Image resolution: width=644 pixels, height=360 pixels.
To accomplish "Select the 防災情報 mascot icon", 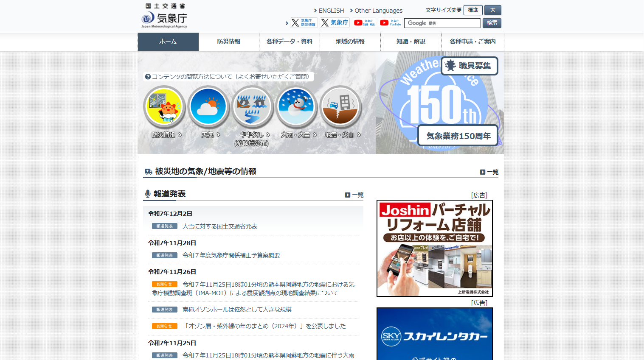I will 164,107.
